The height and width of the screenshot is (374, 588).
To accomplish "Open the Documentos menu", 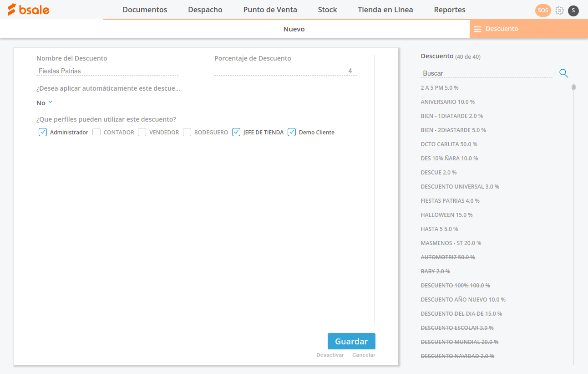I will 145,10.
